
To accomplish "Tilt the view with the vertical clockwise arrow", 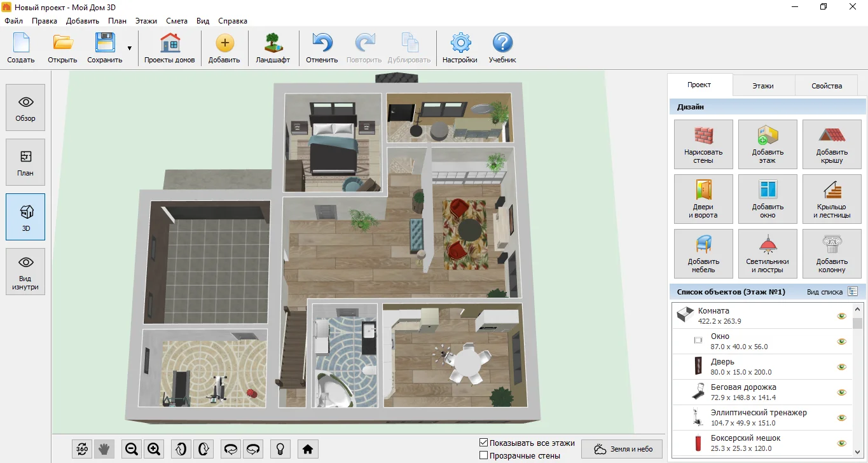I will coord(203,449).
